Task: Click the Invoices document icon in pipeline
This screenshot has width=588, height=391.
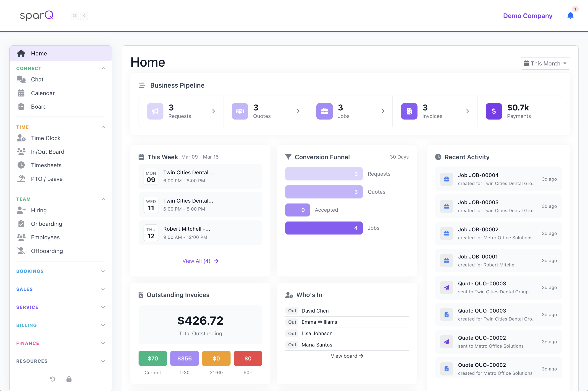Action: [409, 111]
